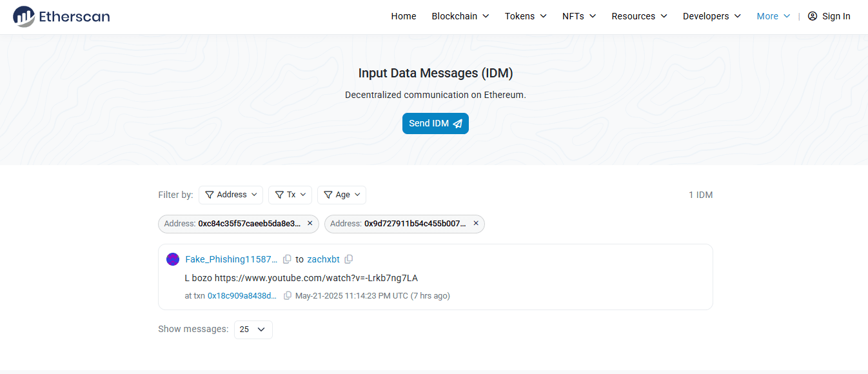Viewport: 868px width, 374px height.
Task: Click the Etherscan logo
Action: click(61, 16)
